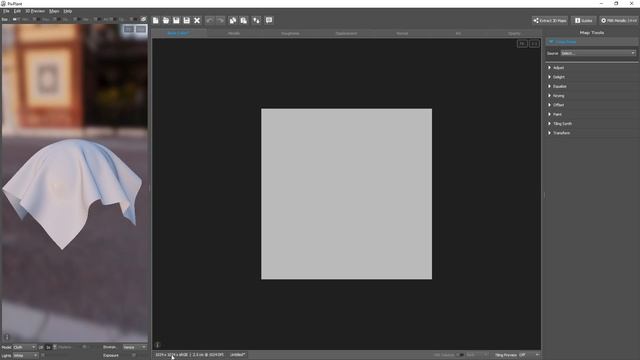Open the comment bubble icon in toolbar
Viewport: 640px width, 360px height.
(x=269, y=20)
